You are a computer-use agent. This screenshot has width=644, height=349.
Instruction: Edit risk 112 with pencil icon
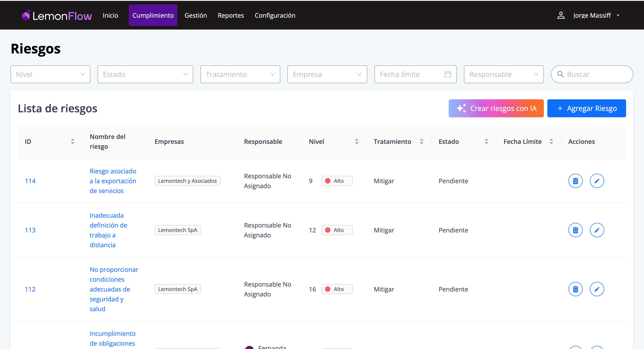pos(597,289)
